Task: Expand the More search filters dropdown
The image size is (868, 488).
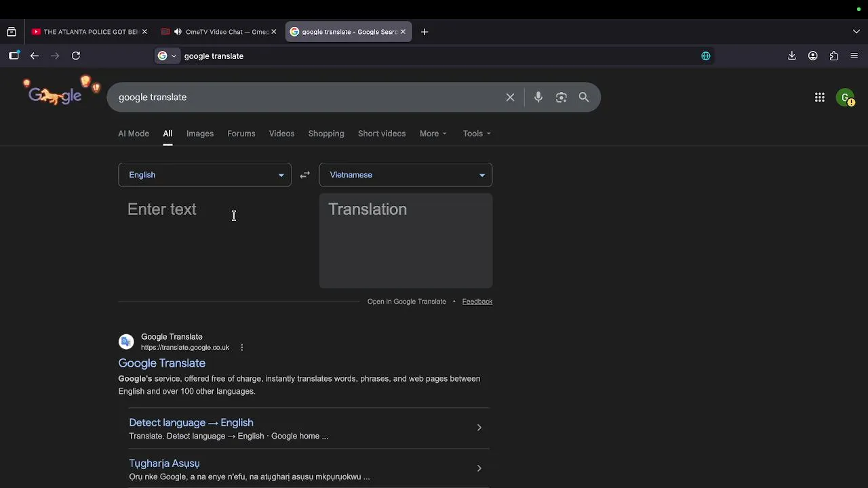Action: (x=433, y=134)
